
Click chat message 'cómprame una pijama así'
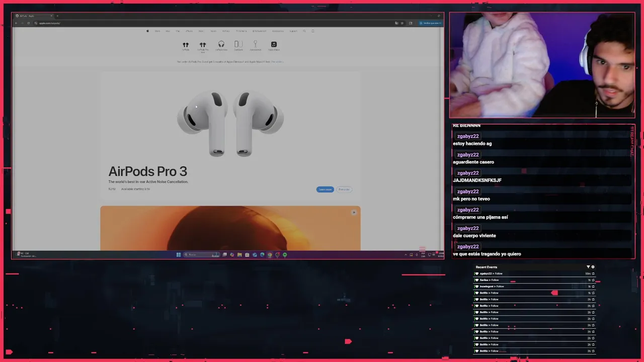click(480, 217)
